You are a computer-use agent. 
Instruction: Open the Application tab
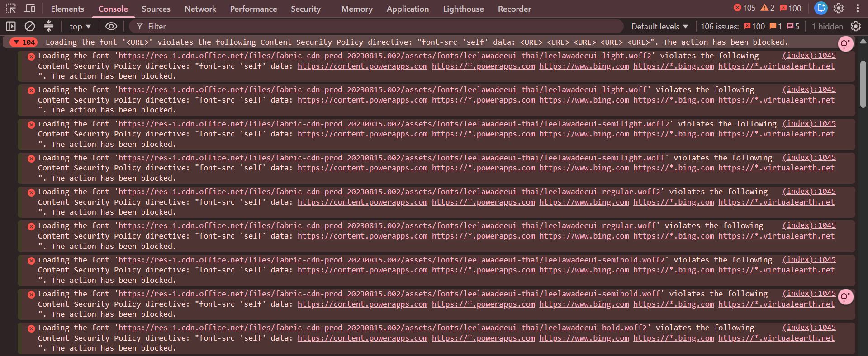click(408, 9)
